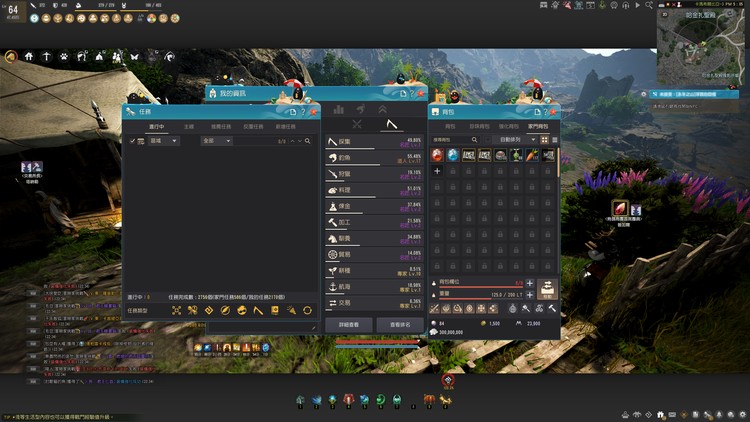Toggle the hoe life quest type filter
The height and width of the screenshot is (422, 750).
(258, 311)
